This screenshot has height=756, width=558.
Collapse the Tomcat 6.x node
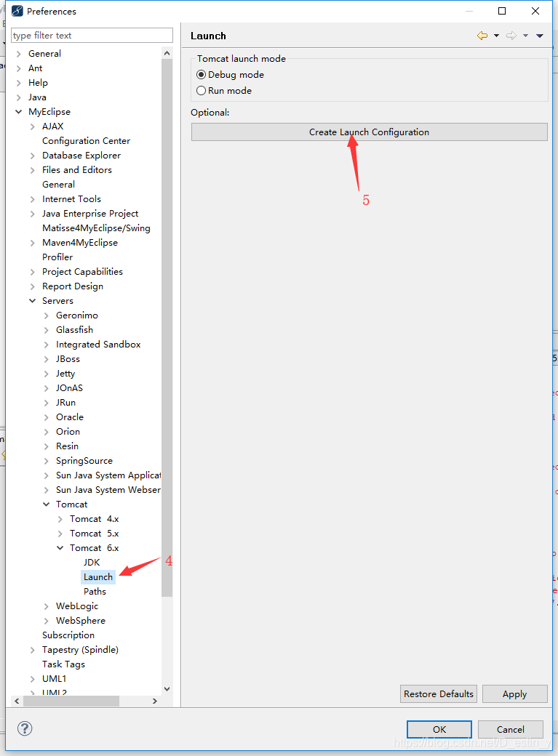point(60,547)
